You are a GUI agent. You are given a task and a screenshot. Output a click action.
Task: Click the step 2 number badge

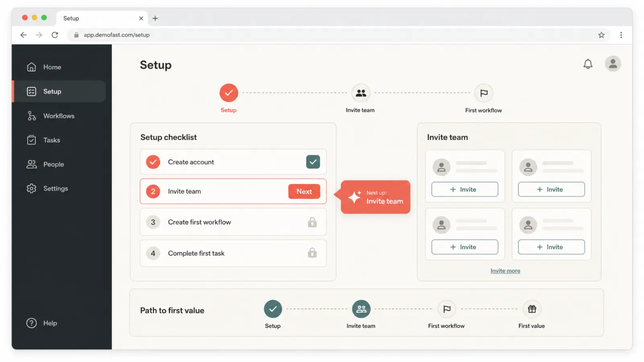click(x=153, y=191)
